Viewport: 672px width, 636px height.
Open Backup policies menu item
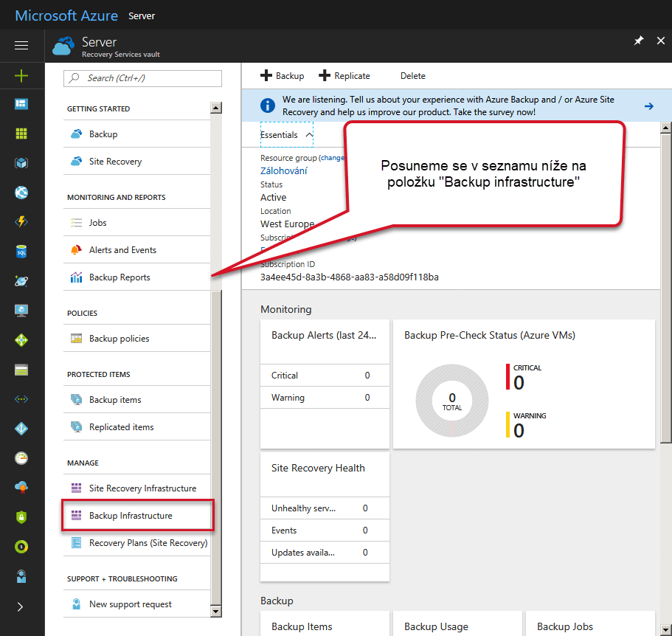click(136, 339)
